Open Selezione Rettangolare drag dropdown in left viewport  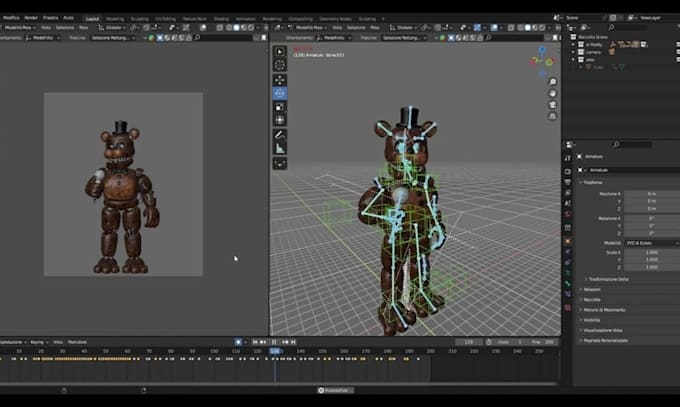coord(113,38)
